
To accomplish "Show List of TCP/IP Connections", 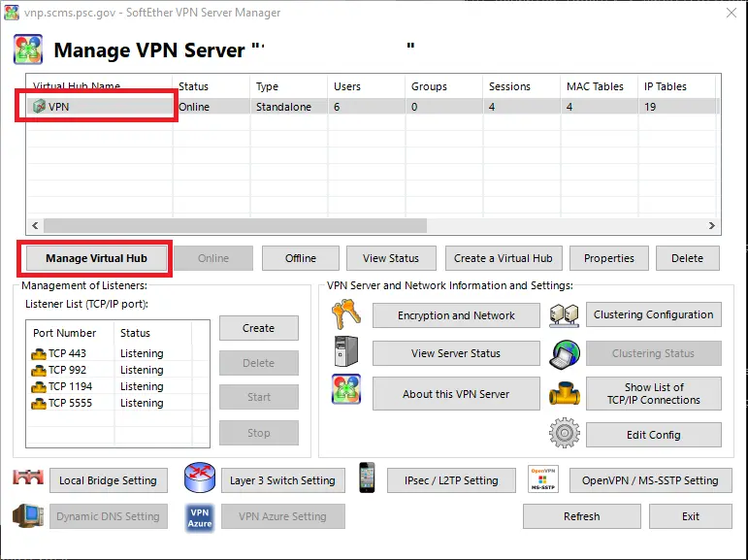I will [x=654, y=393].
